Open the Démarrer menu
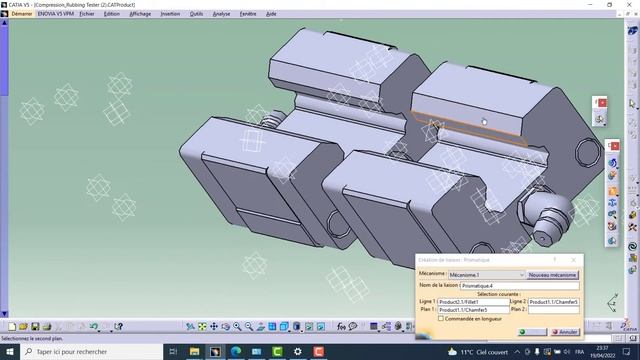Screen dimensions: 640x360 point(22,14)
